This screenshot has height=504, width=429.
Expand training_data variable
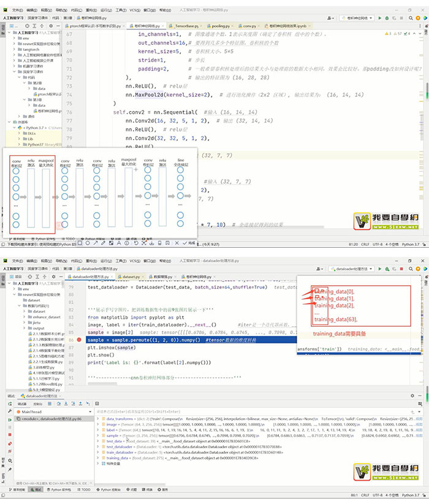(98, 458)
